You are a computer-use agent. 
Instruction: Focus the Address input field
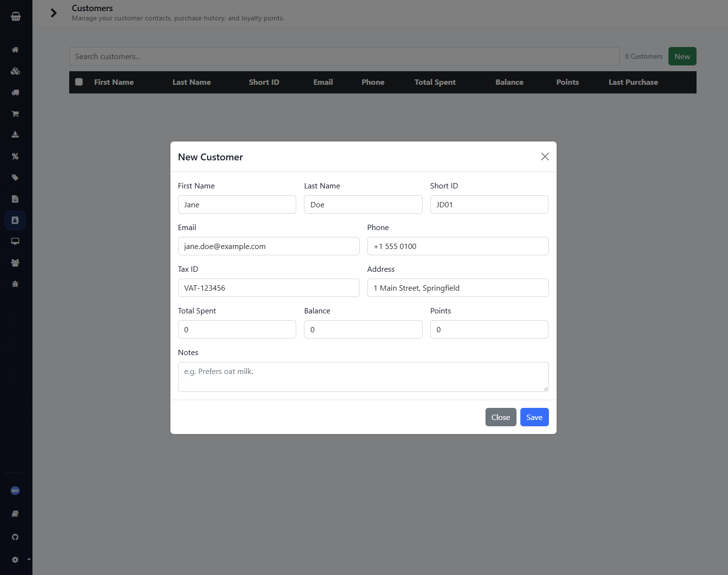(x=458, y=288)
